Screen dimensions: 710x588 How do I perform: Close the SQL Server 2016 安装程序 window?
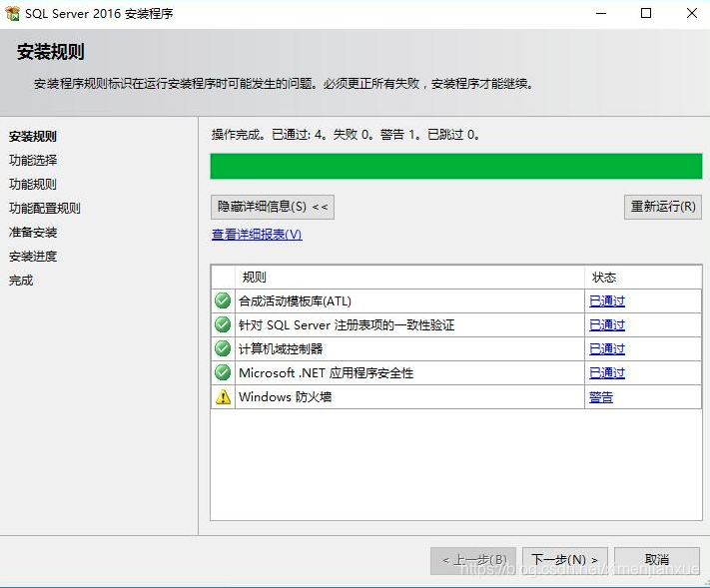[692, 14]
